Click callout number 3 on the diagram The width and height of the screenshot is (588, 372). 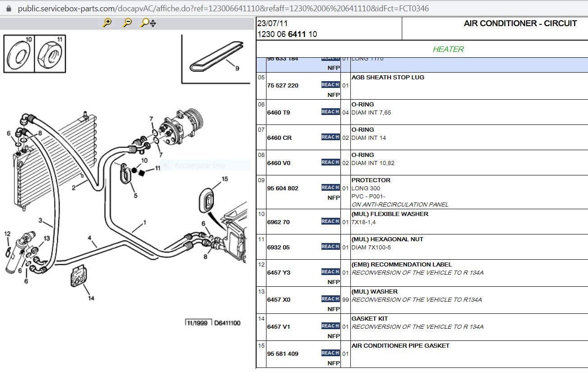[x=40, y=221]
